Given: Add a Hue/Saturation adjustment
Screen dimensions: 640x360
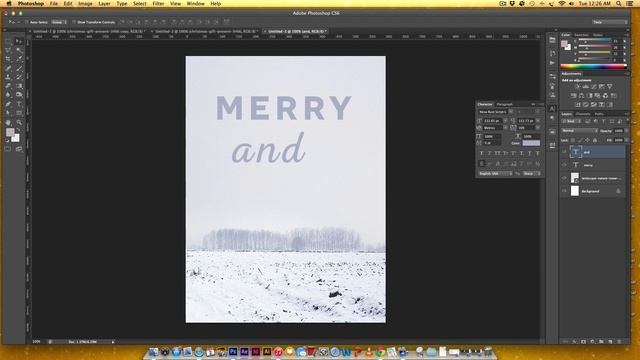Looking at the screenshot, I should [x=573, y=96].
